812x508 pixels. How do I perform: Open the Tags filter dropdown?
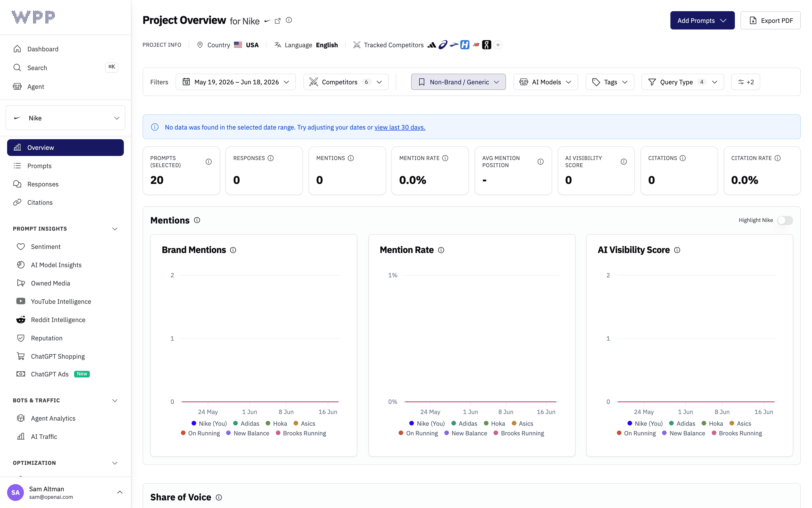pos(610,82)
